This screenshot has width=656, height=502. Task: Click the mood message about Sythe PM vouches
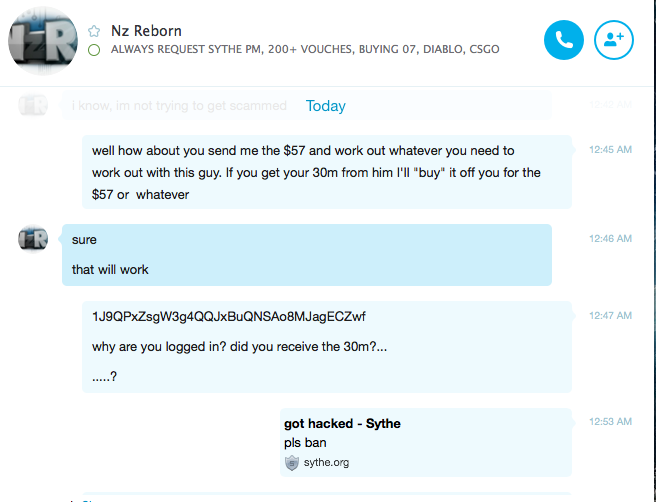(305, 49)
